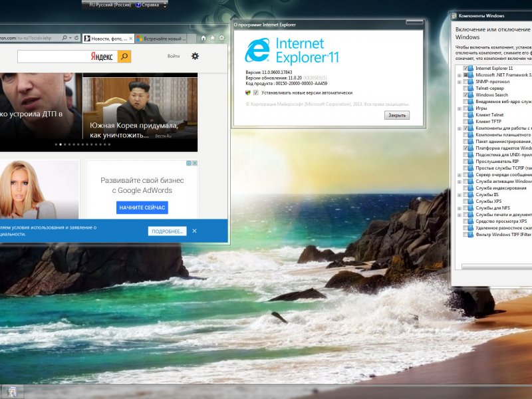Go to Home page in Internet Explorer

point(203,38)
